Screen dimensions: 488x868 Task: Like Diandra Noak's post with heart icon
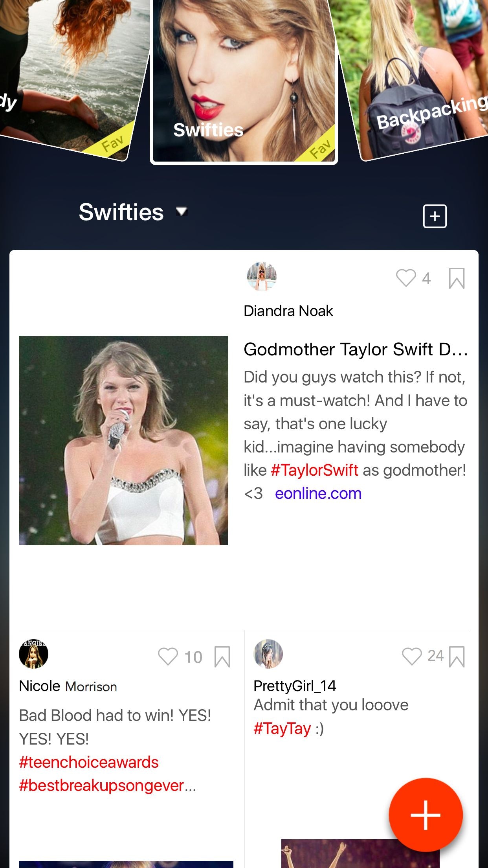click(x=406, y=278)
